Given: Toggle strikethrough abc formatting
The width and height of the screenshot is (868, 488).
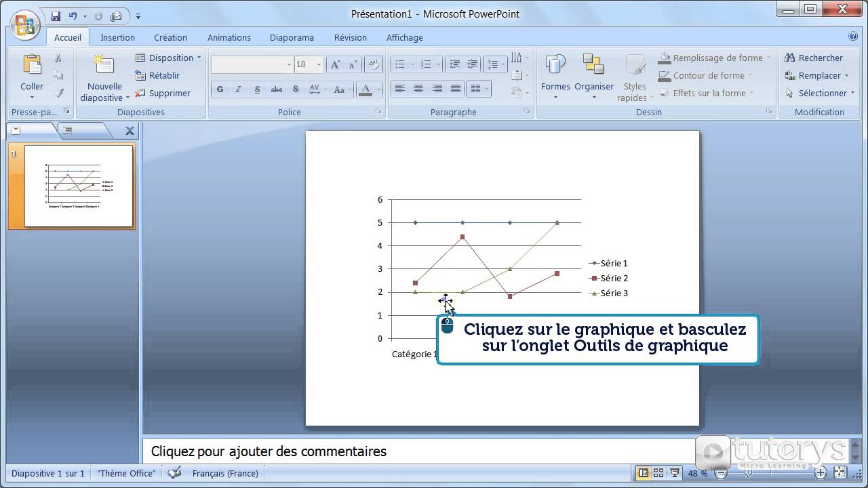Looking at the screenshot, I should 276,89.
